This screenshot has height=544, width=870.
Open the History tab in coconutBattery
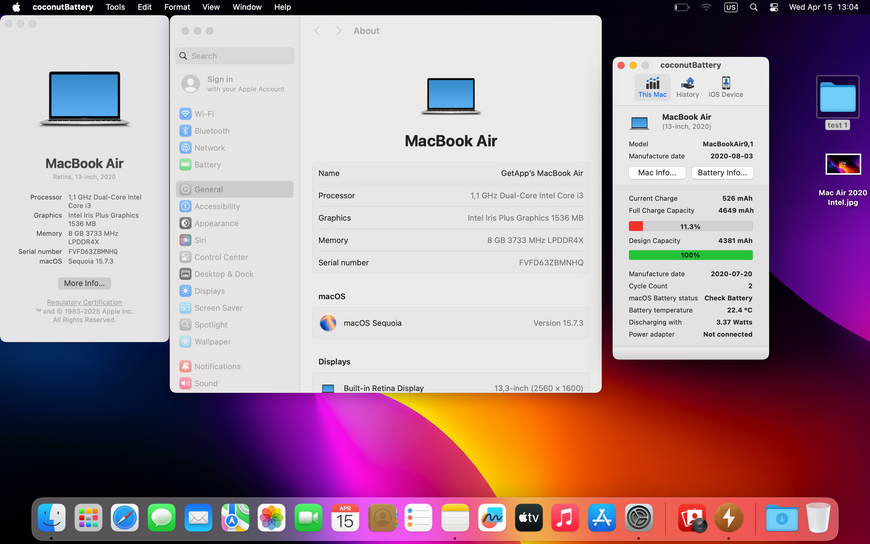[x=687, y=87]
